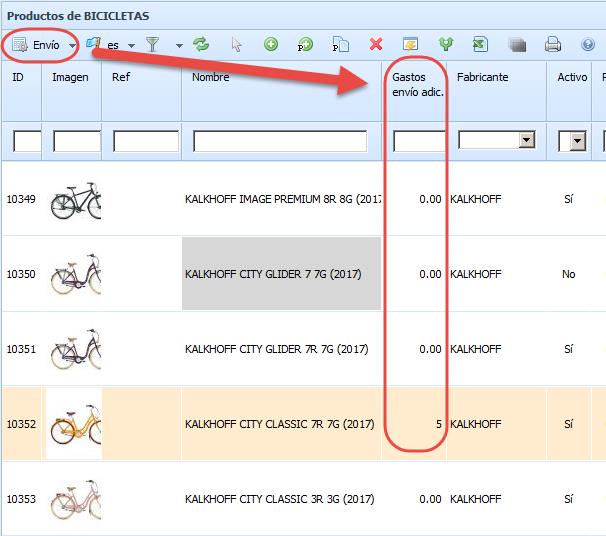Click shipping cost 0.00 in row 10351
The width and height of the screenshot is (606, 536).
click(x=430, y=349)
